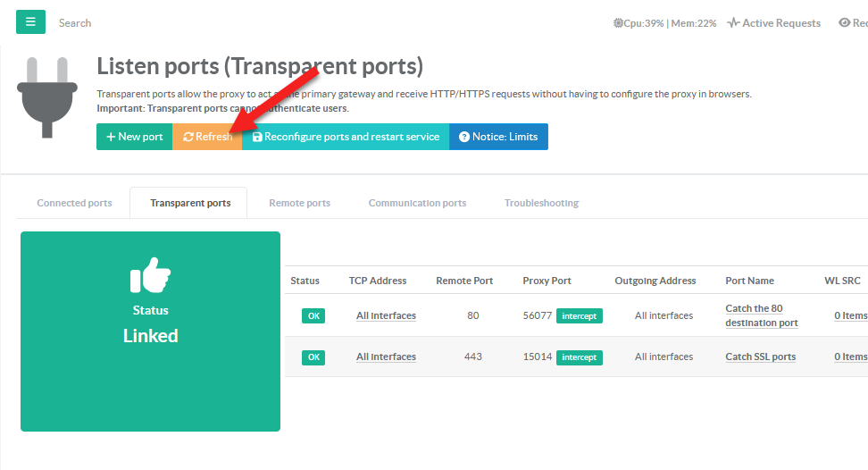Viewport: 868px width, 470px height.
Task: Click OK status badge for port 443
Action: (x=313, y=357)
